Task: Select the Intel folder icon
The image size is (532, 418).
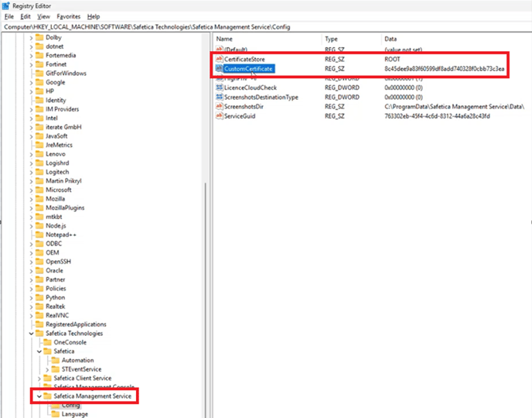Action: 39,118
